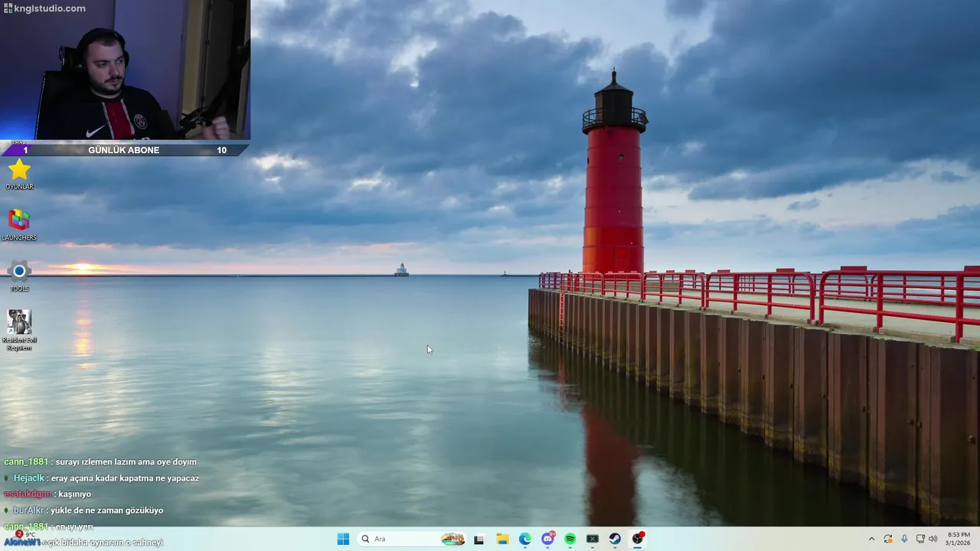Viewport: 980px width, 551px height.
Task: Open Task View from the taskbar
Action: (x=479, y=539)
